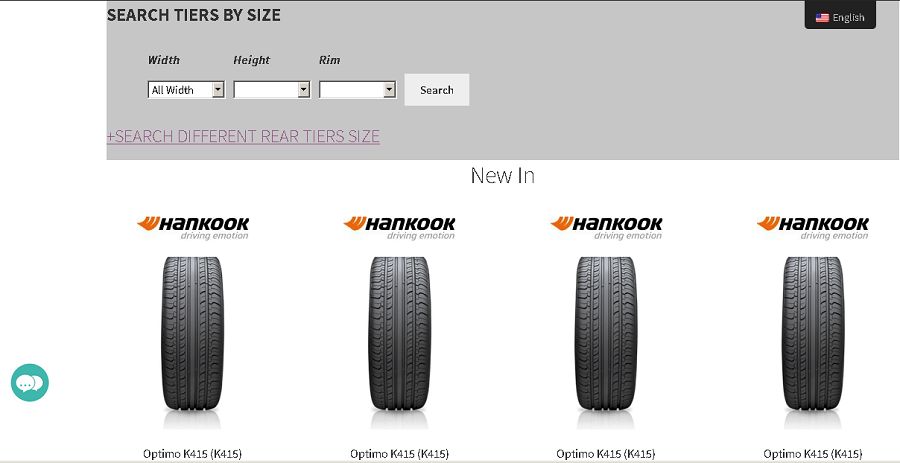Viewport: 900px width, 463px height.
Task: Click the first Hankook logo
Action: click(x=193, y=227)
